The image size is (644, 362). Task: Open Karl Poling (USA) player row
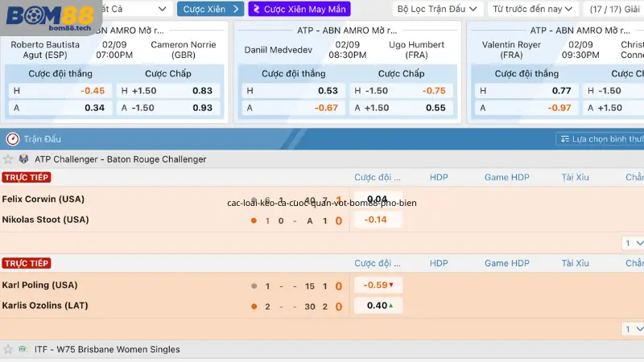[39, 285]
